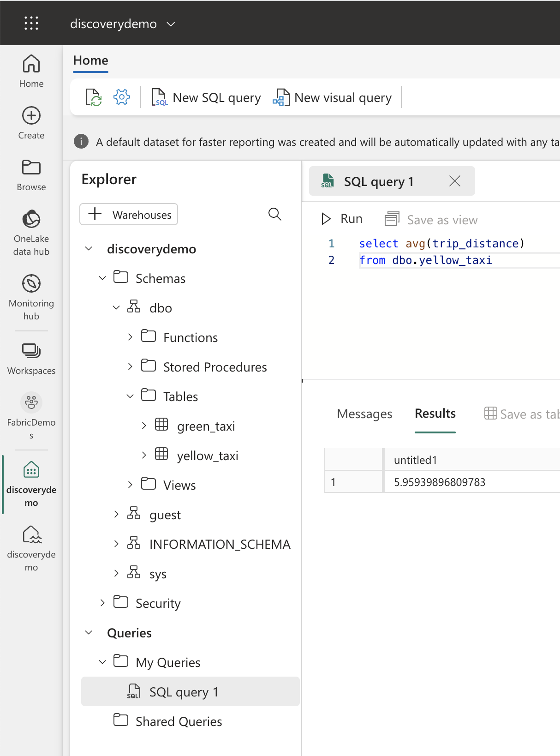Click the Views folder icon
Viewport: 560px width, 756px height.
(x=149, y=484)
